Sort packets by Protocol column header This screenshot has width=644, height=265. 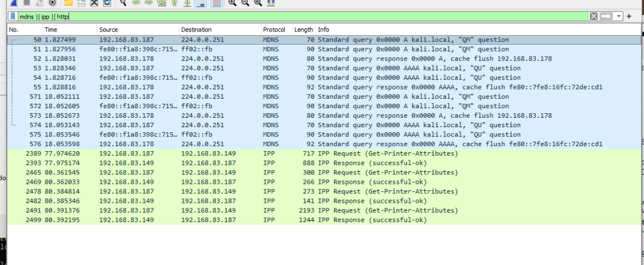tap(274, 30)
